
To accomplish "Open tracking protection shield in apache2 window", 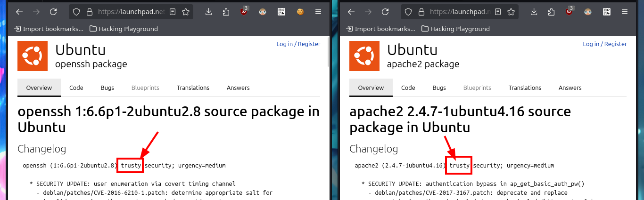I will coord(408,12).
